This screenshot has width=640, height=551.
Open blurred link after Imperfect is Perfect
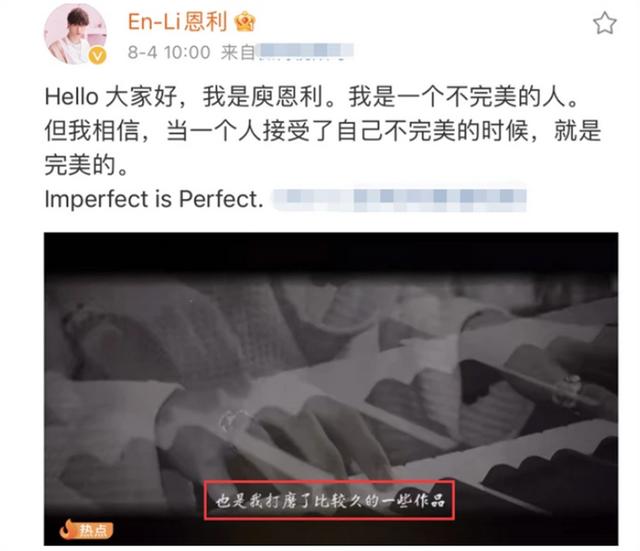(x=399, y=200)
